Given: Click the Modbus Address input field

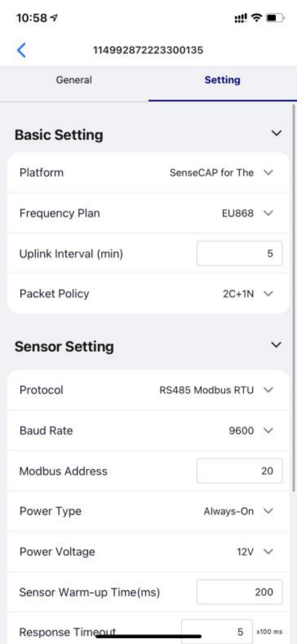Looking at the screenshot, I should click(x=239, y=471).
